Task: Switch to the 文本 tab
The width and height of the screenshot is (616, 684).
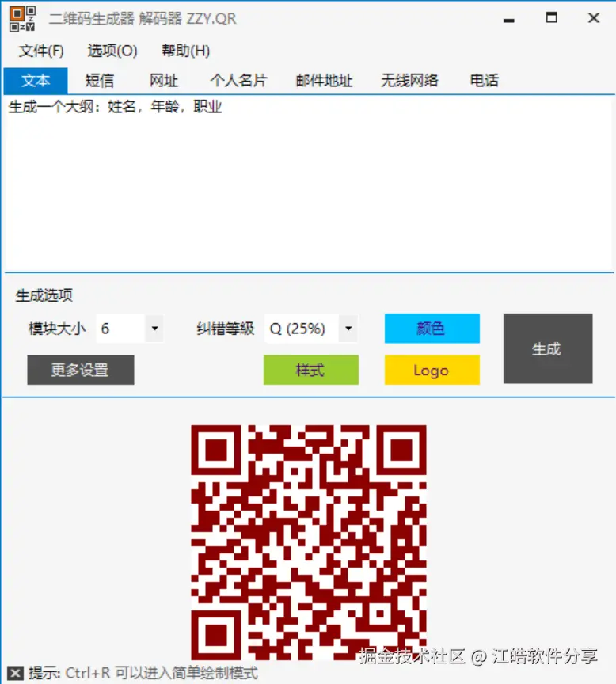Action: [x=36, y=81]
